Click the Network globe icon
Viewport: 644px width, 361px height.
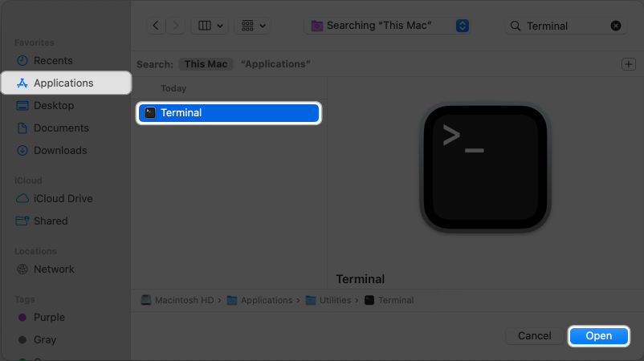(22, 269)
